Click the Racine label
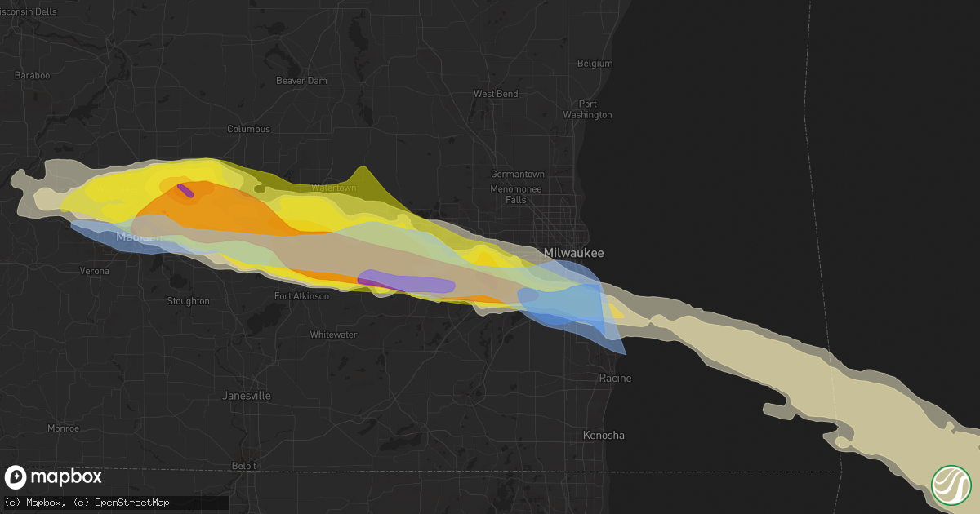Image resolution: width=980 pixels, height=514 pixels. pos(615,379)
